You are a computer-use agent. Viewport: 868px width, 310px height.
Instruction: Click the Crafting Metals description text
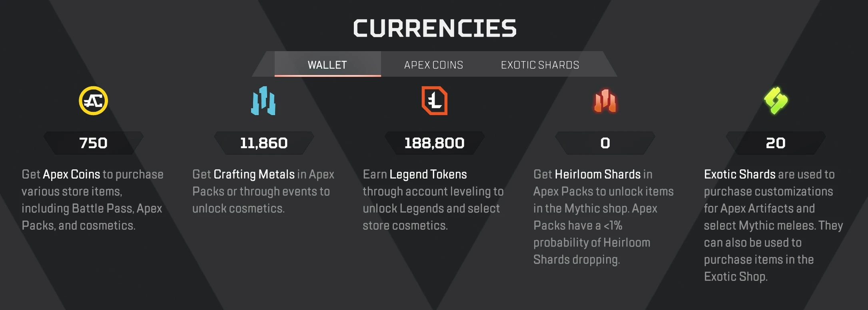(x=263, y=191)
